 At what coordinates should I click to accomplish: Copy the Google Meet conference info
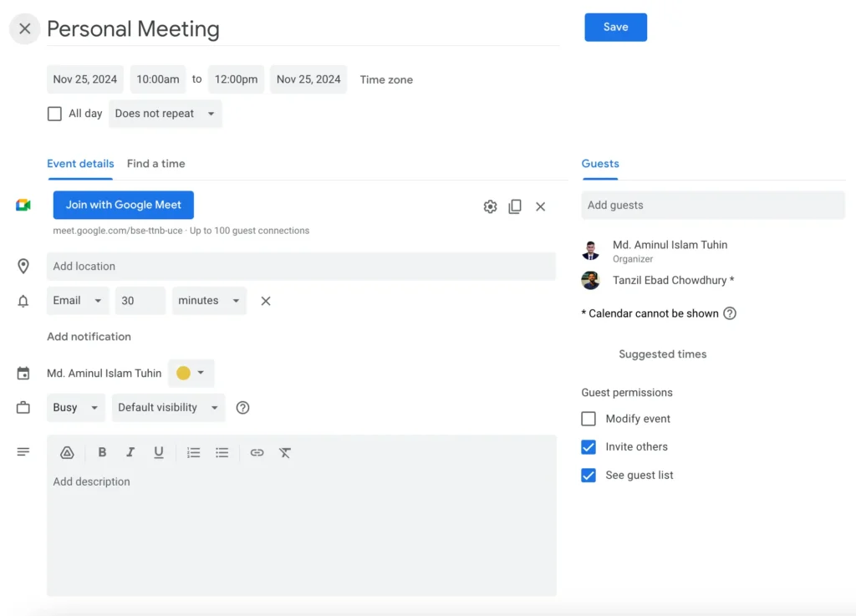pyautogui.click(x=515, y=206)
